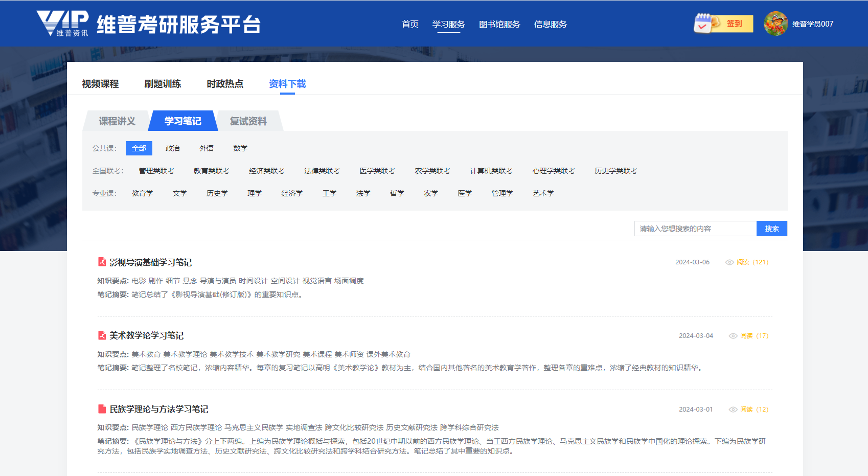Click 阅读 (12) for 民族学理论与方法学习笔记
Image resolution: width=868 pixels, height=476 pixels.
(x=754, y=410)
